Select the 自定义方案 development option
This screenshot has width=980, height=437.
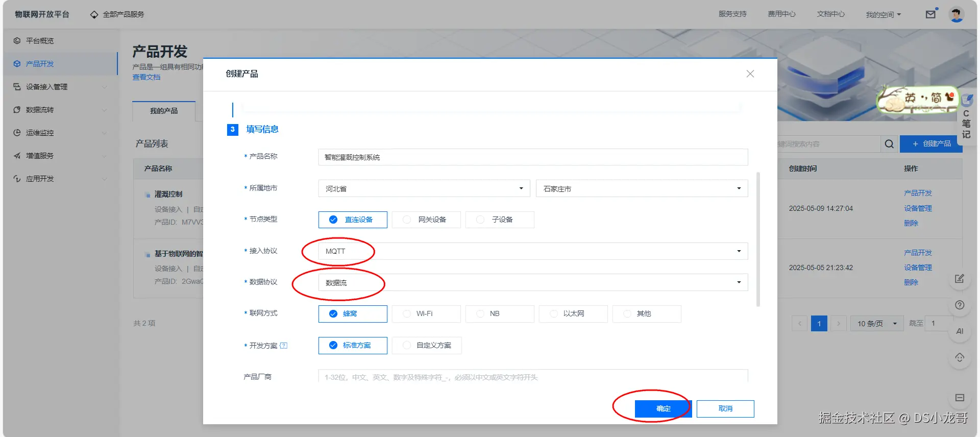pyautogui.click(x=427, y=346)
